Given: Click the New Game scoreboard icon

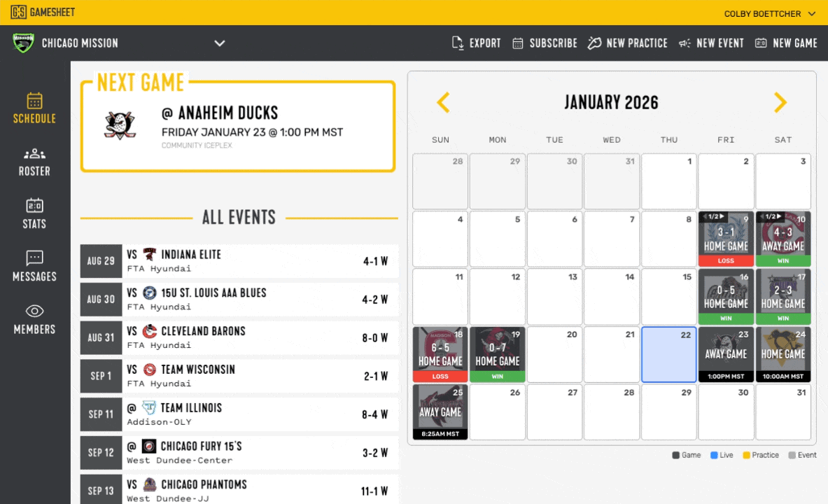Looking at the screenshot, I should [x=761, y=43].
